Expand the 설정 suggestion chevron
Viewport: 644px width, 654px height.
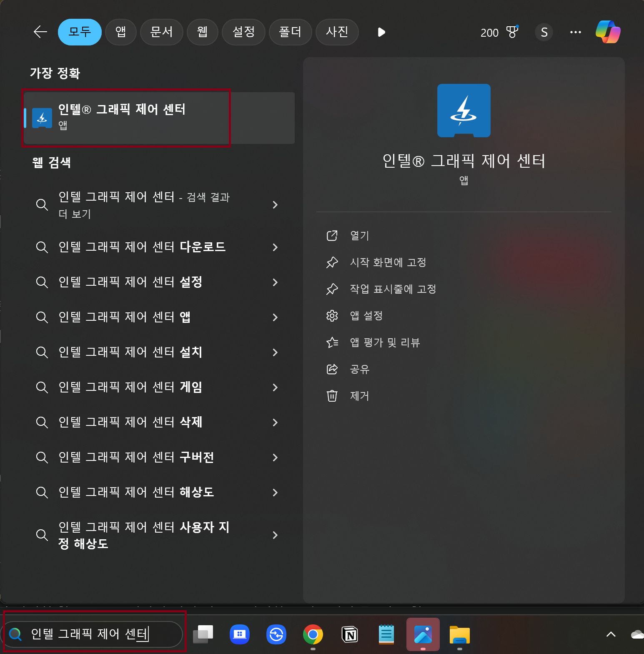point(275,282)
